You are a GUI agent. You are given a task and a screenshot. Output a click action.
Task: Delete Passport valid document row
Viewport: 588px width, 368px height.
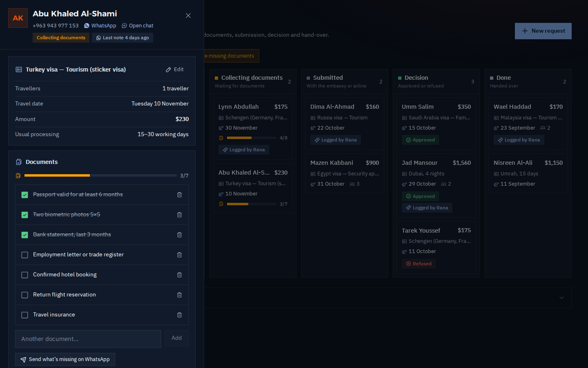(179, 195)
